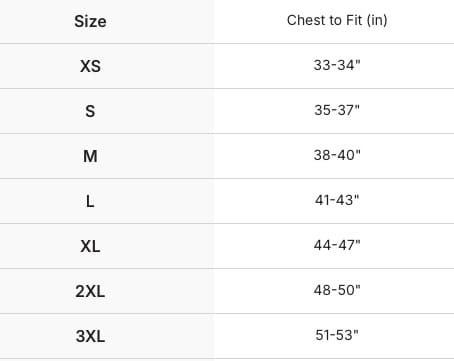Click the 38-40" chest measurement
The height and width of the screenshot is (361, 454).
[337, 155]
